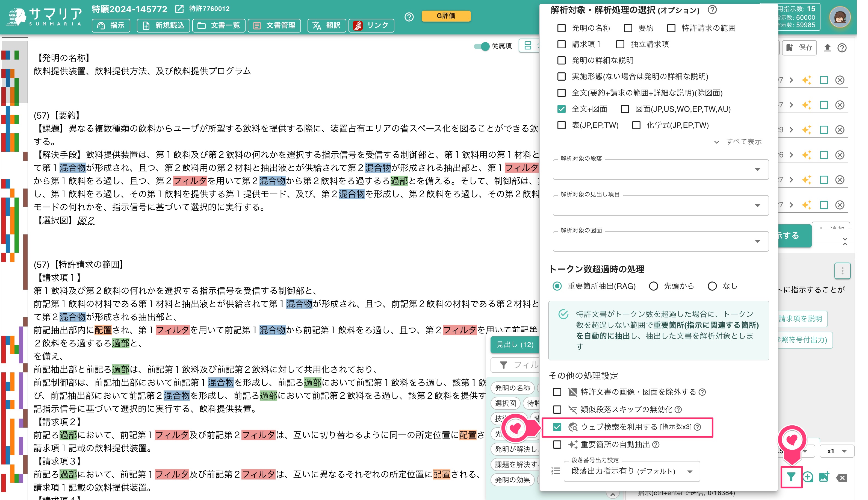This screenshot has width=868, height=500.
Task: Open help for ウェブ検索を利用する
Action: [697, 427]
